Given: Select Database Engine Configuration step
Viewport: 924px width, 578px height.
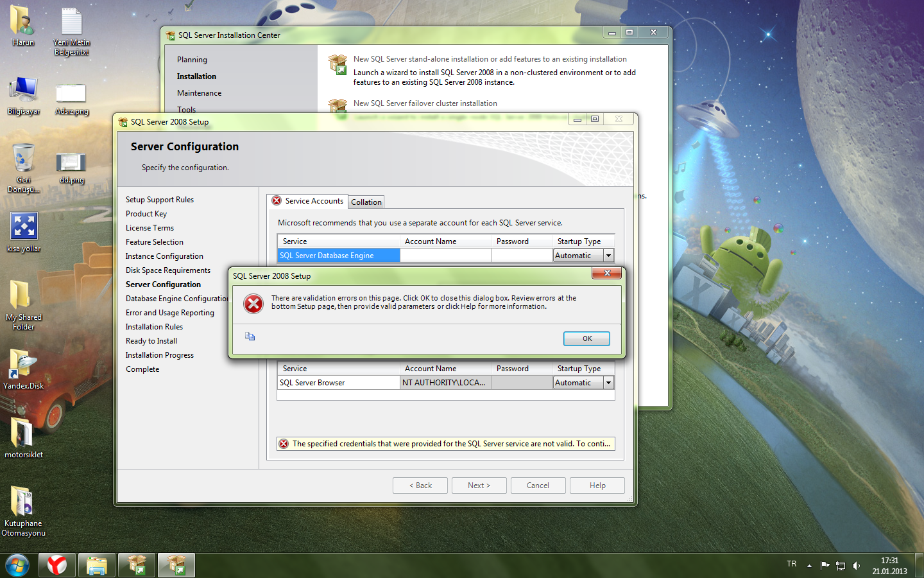Looking at the screenshot, I should point(177,299).
